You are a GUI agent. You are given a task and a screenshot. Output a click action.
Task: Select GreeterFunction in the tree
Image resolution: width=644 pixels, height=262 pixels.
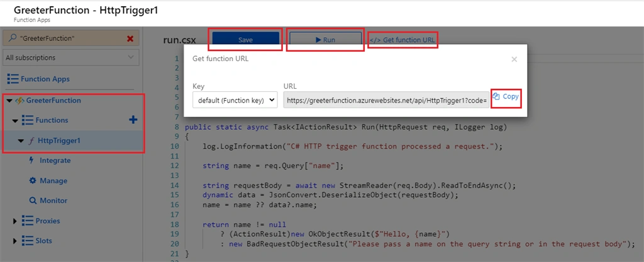53,100
